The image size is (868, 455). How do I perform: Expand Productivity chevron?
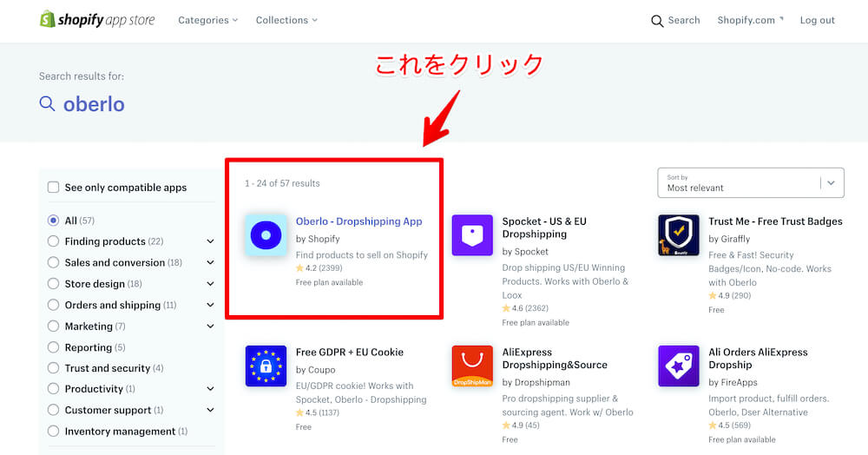click(x=210, y=389)
